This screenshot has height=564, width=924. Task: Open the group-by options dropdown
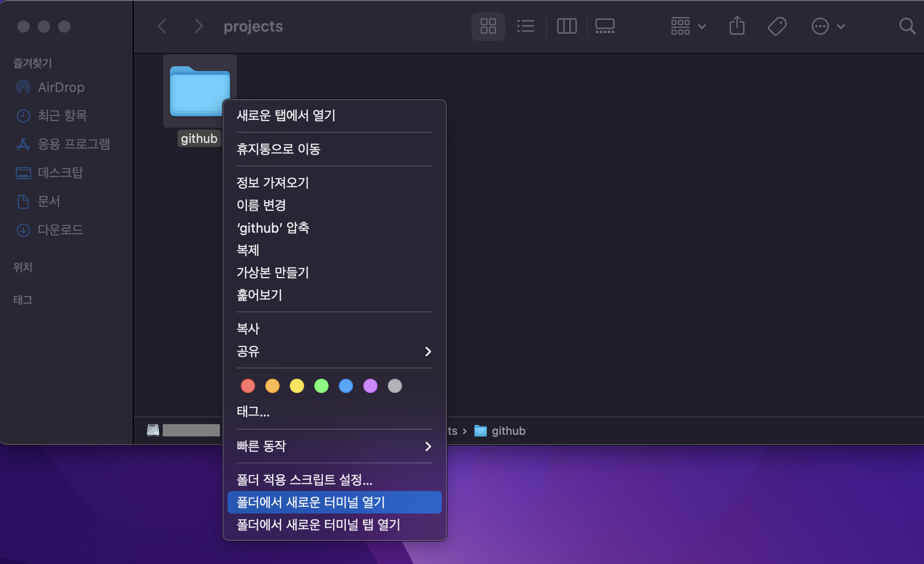click(688, 26)
